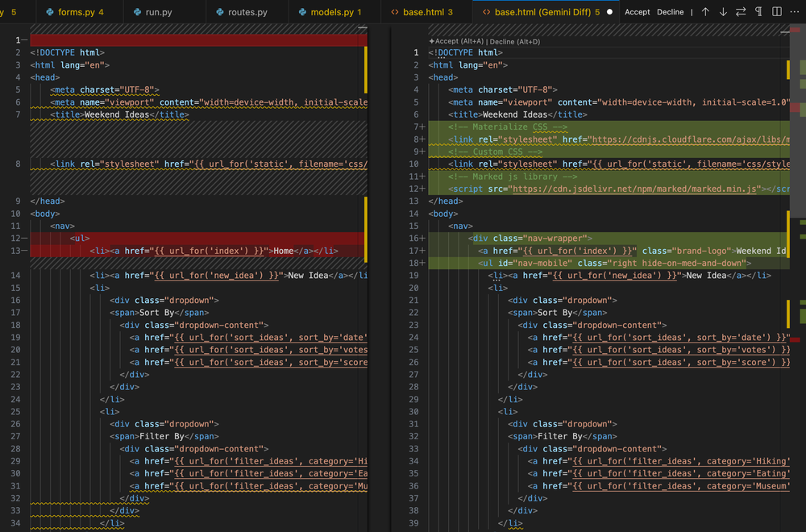Click the Python icon on forms.py tab

point(50,12)
